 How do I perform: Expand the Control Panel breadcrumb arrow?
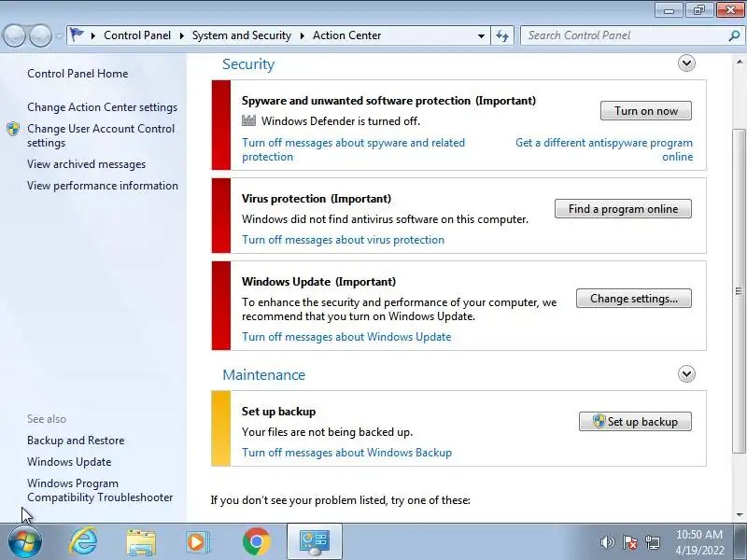point(181,35)
